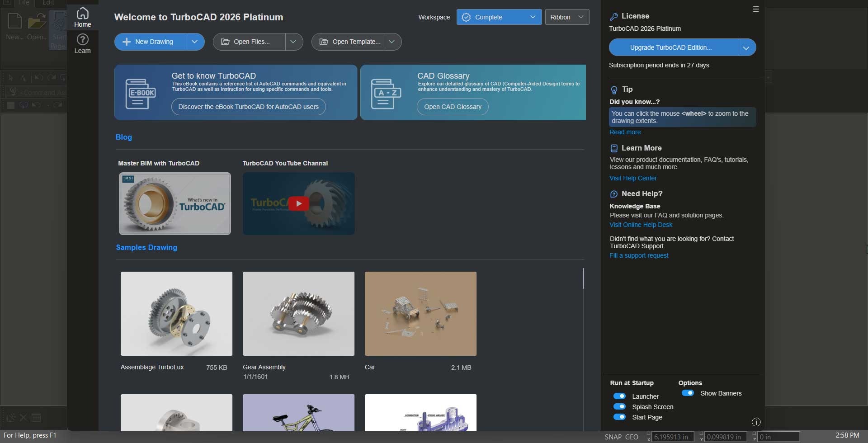This screenshot has width=868, height=443.
Task: Open the Visit Help Center link
Action: click(633, 178)
